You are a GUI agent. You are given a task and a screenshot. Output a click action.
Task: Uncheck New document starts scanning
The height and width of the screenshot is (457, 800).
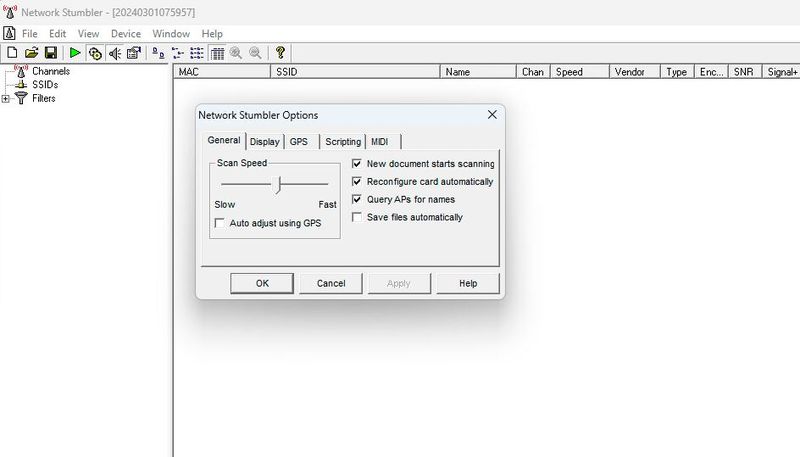pyautogui.click(x=357, y=164)
